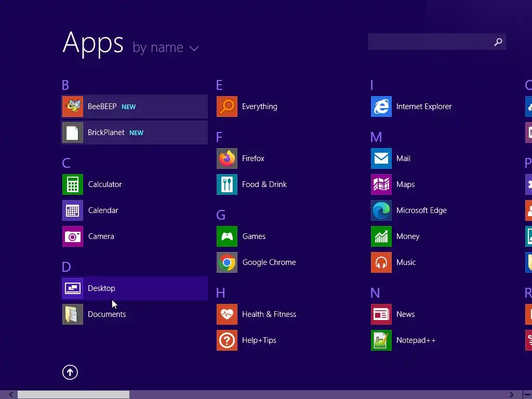Click the 'Notepad++' label
This screenshot has width=532, height=399.
coord(416,340)
